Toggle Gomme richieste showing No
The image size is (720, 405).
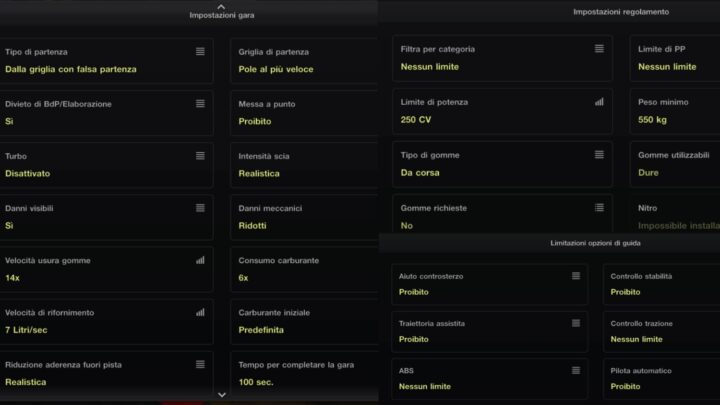tap(501, 217)
